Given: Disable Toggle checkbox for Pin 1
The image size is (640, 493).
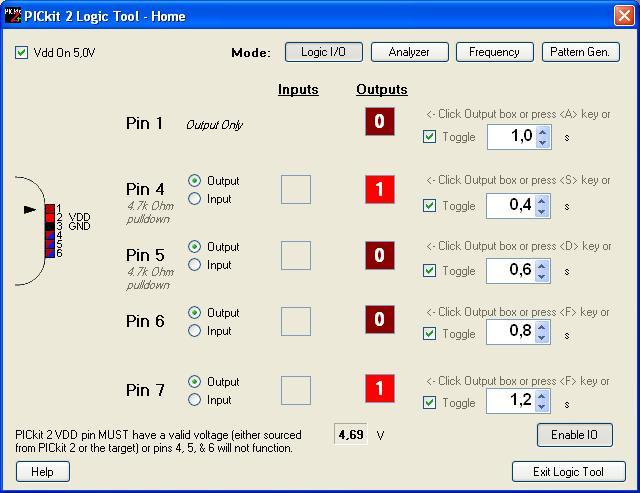Looking at the screenshot, I should pyautogui.click(x=429, y=137).
